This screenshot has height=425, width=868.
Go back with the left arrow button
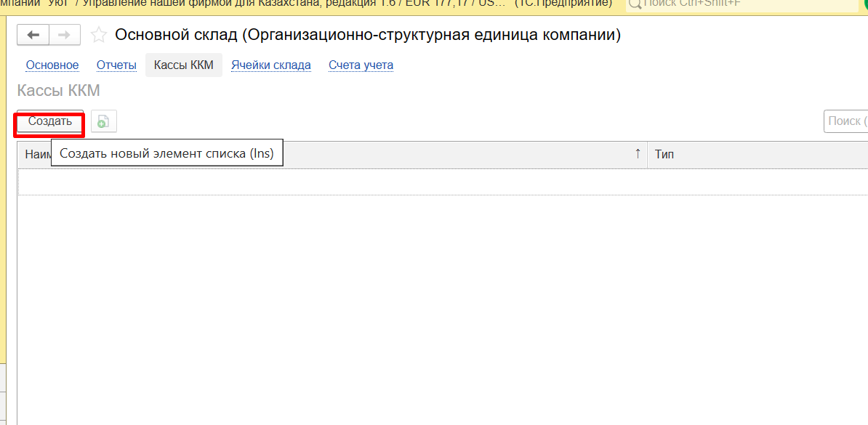(33, 35)
